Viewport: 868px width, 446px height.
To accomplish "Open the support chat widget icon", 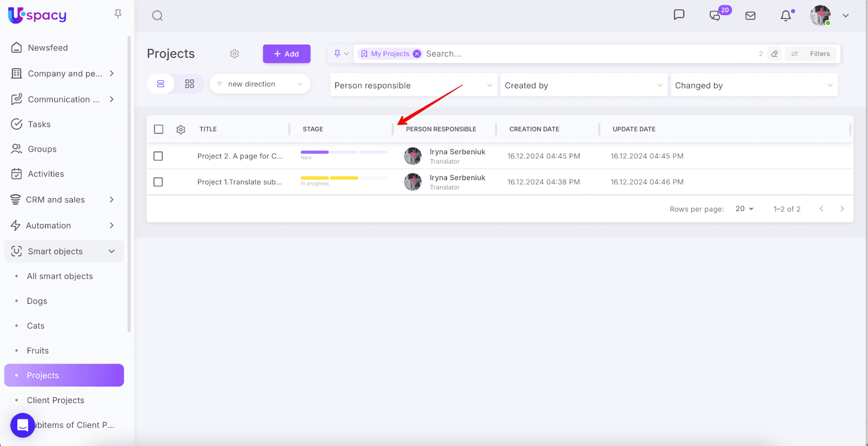I will pos(22,425).
